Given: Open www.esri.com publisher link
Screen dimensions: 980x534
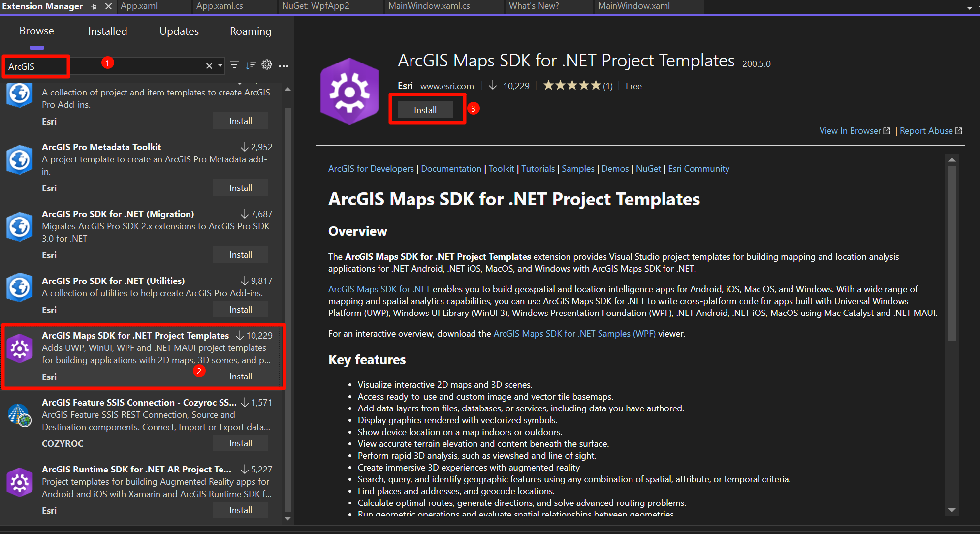Looking at the screenshot, I should [x=447, y=86].
